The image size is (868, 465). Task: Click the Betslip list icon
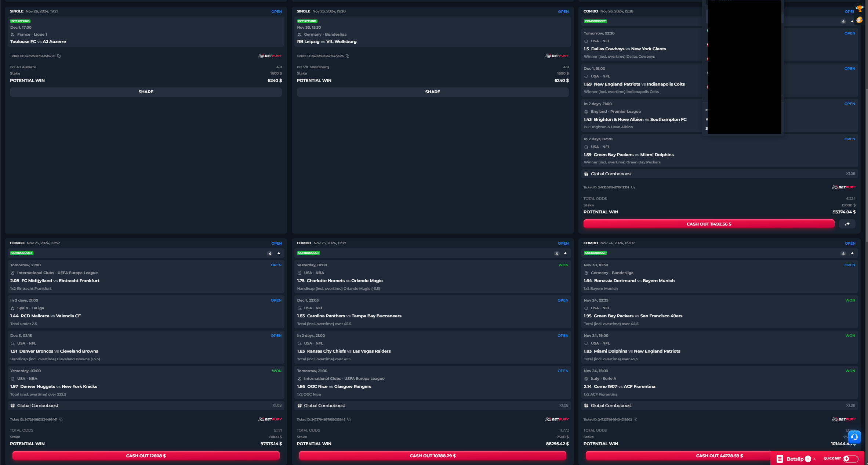point(780,459)
